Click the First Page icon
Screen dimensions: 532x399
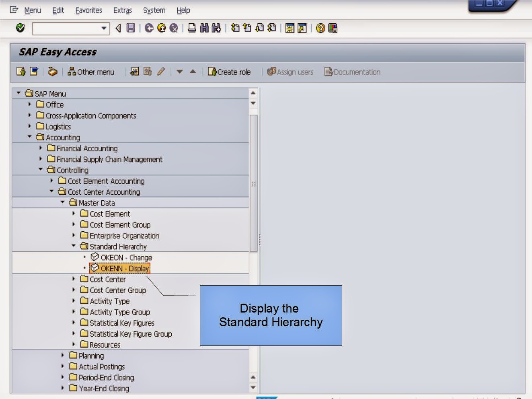(235, 28)
